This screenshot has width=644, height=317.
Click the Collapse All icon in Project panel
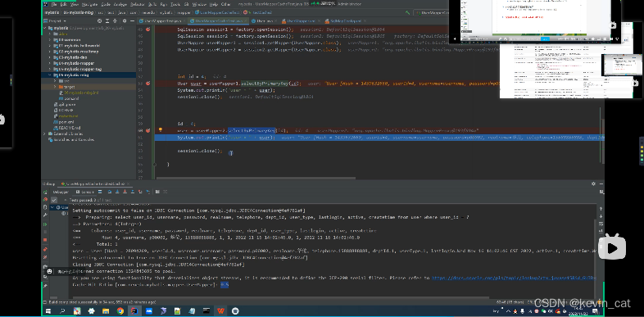[115, 20]
